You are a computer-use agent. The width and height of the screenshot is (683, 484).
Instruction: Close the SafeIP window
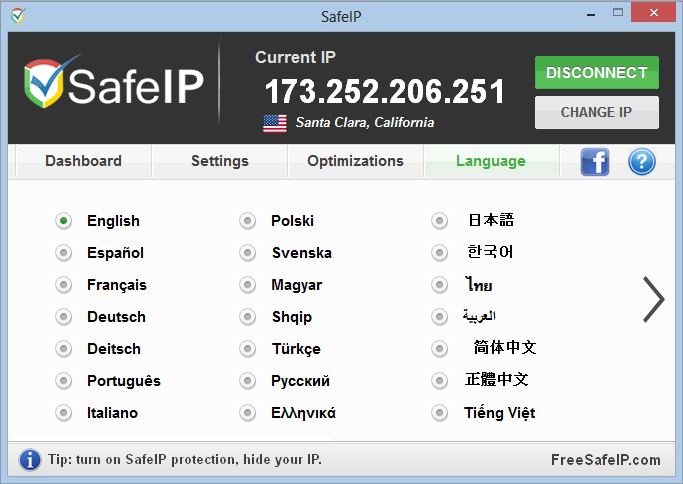[x=653, y=12]
